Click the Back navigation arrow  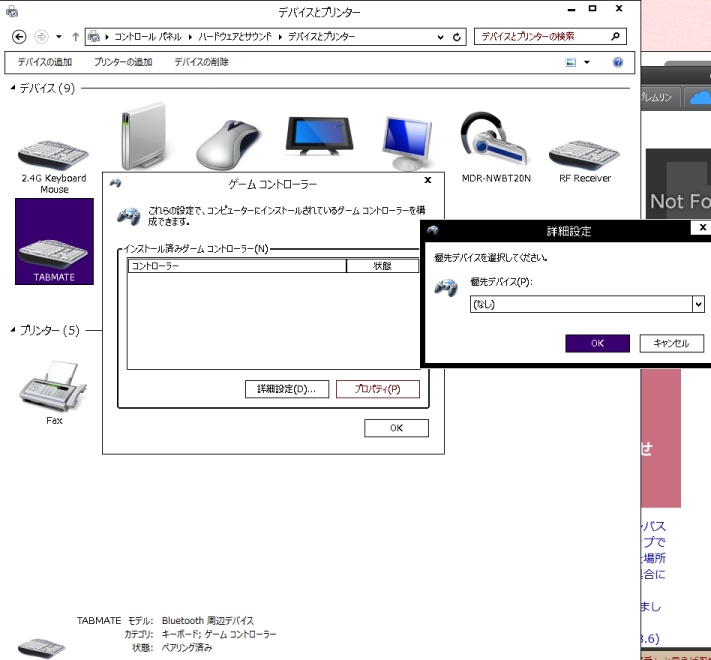point(19,37)
